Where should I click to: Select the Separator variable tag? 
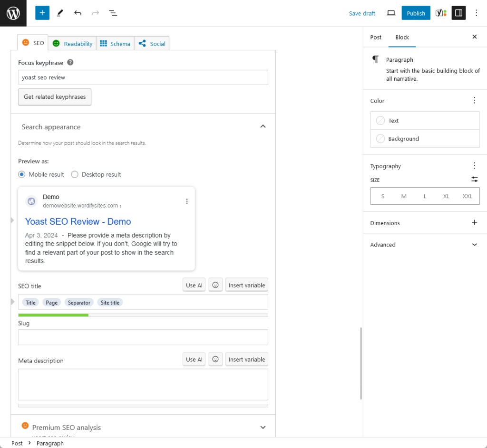click(x=79, y=302)
